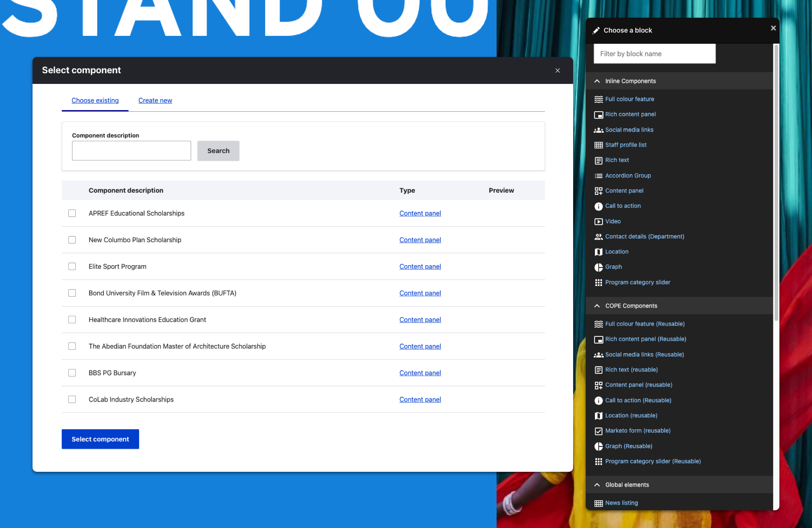Check the Elite Sport Program row

pyautogui.click(x=72, y=267)
